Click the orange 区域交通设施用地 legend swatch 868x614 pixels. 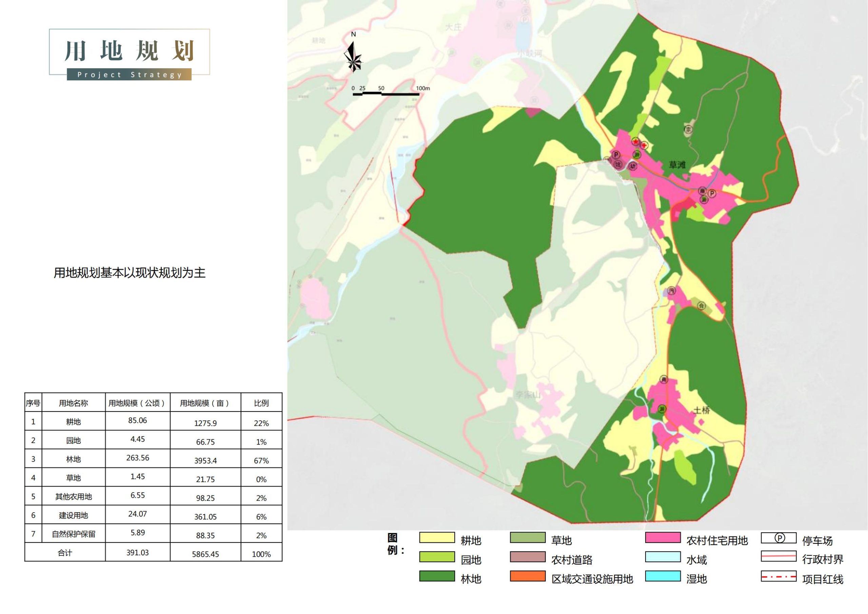[528, 576]
